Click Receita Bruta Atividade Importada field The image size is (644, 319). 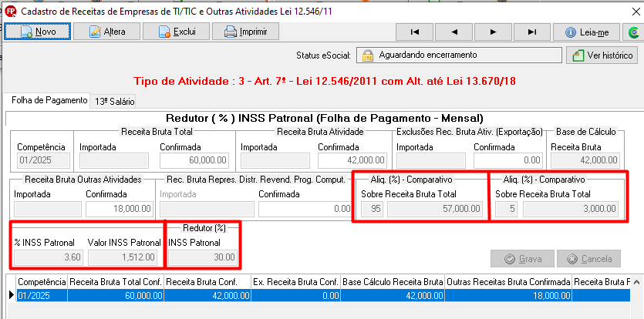click(275, 160)
